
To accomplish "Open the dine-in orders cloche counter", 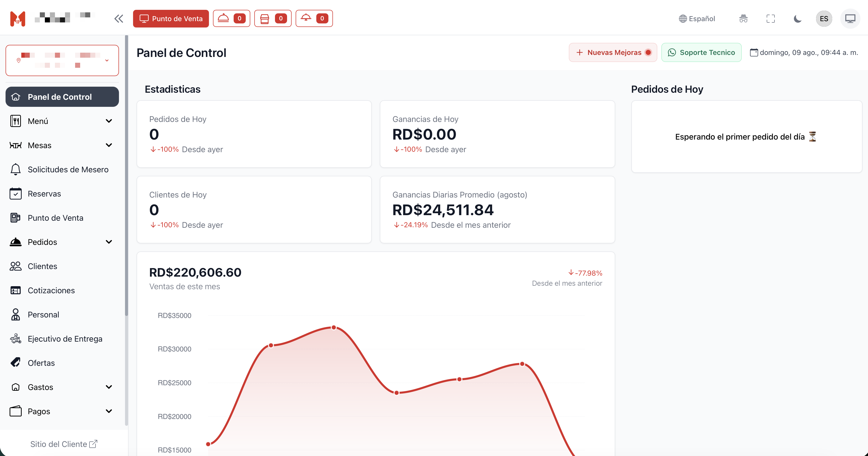I will (231, 19).
